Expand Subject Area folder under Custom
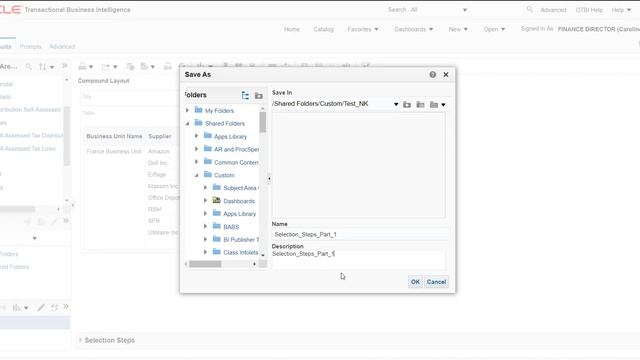 pos(205,188)
